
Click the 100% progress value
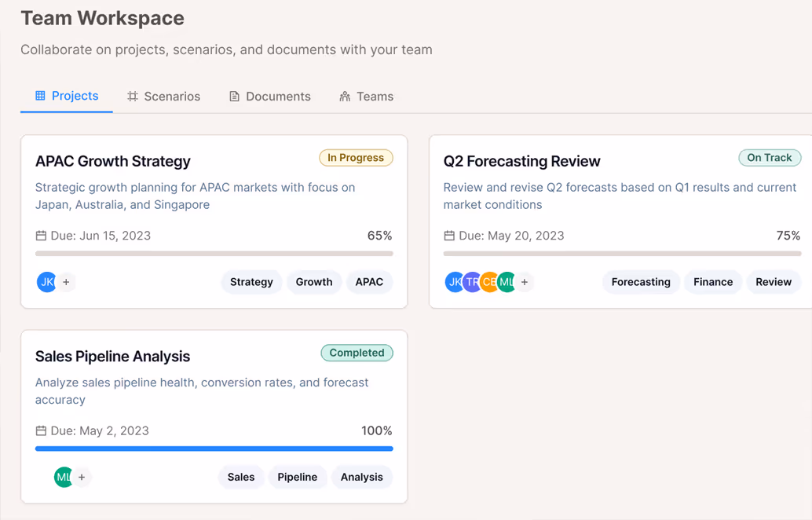pos(377,431)
